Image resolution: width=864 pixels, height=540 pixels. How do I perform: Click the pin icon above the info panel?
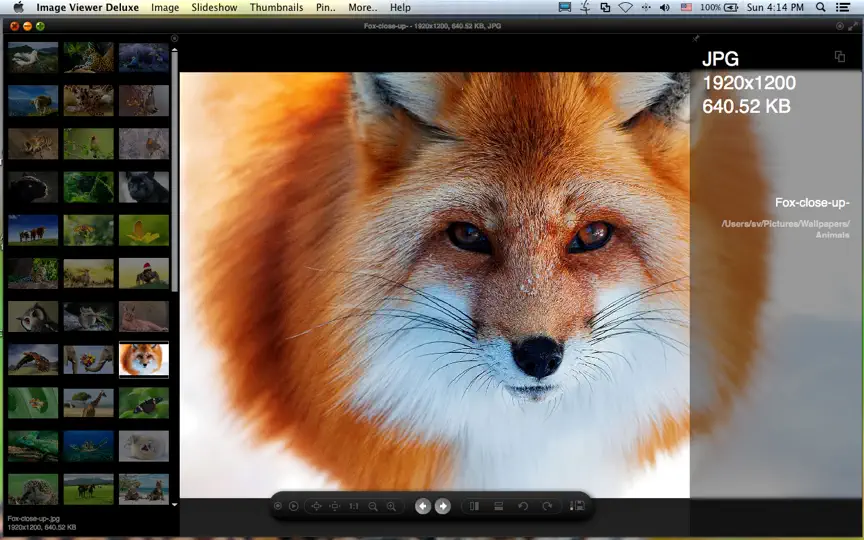click(x=696, y=39)
